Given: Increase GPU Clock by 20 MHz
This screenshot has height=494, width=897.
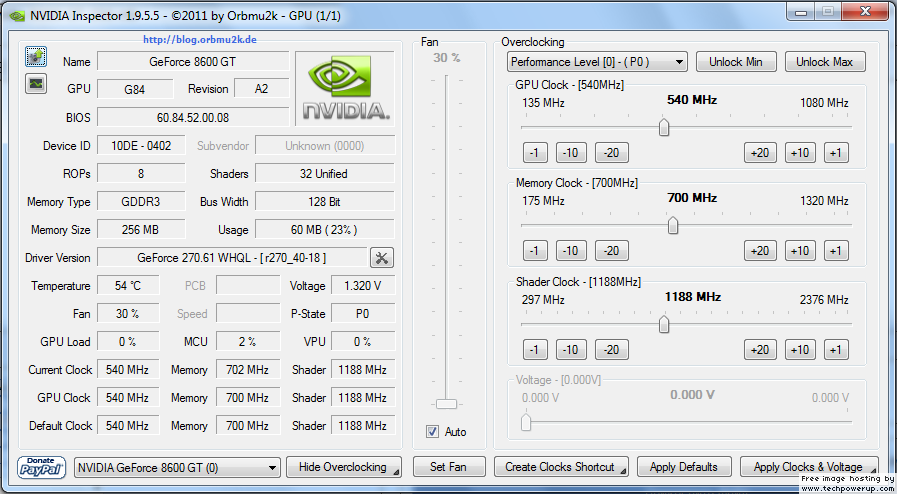Looking at the screenshot, I should 760,153.
